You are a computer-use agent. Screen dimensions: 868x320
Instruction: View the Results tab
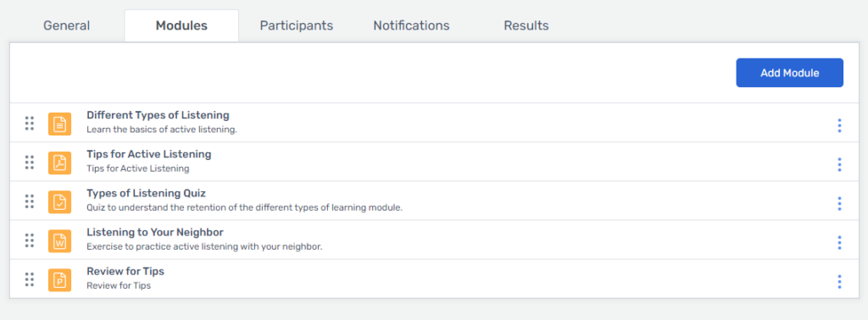pyautogui.click(x=526, y=25)
